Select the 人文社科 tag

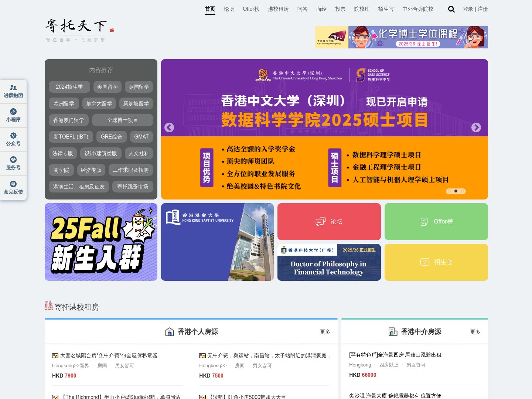pos(139,153)
